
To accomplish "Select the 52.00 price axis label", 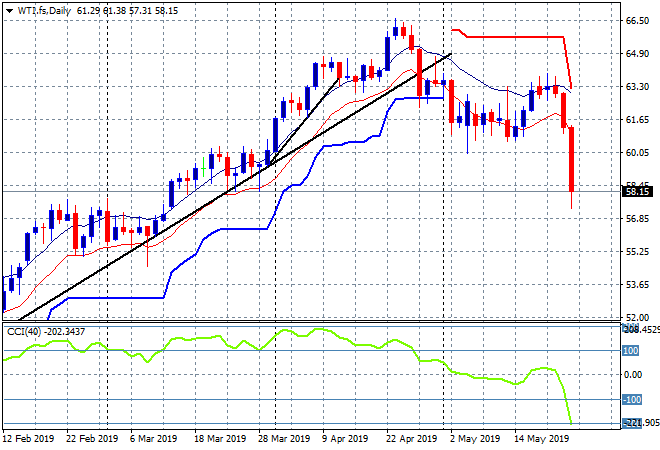I will 637,317.
